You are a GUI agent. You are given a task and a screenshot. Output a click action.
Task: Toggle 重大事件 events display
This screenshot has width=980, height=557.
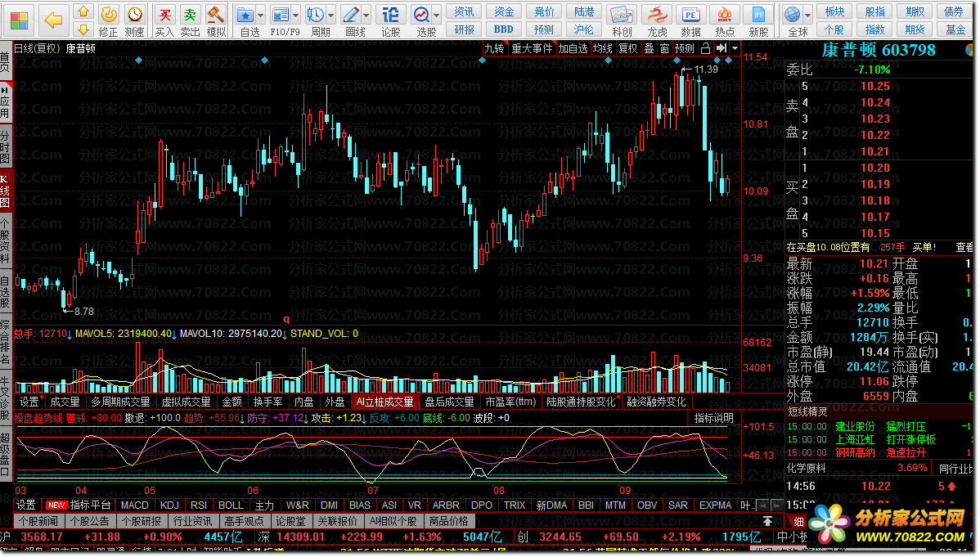(532, 48)
